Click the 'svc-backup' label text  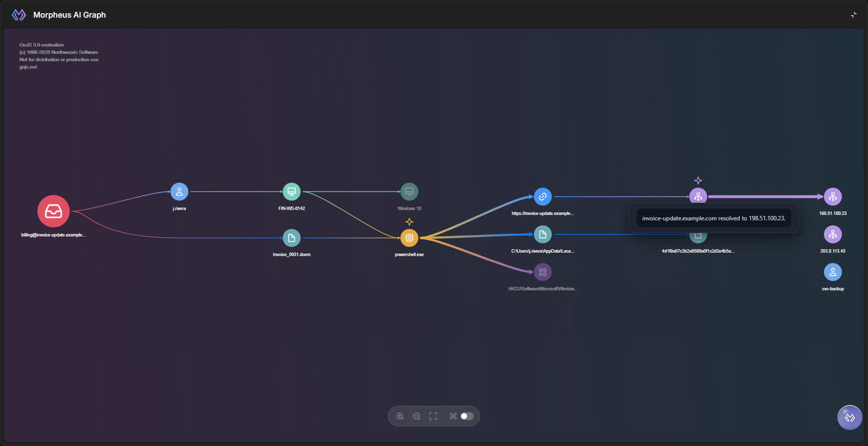pos(833,289)
